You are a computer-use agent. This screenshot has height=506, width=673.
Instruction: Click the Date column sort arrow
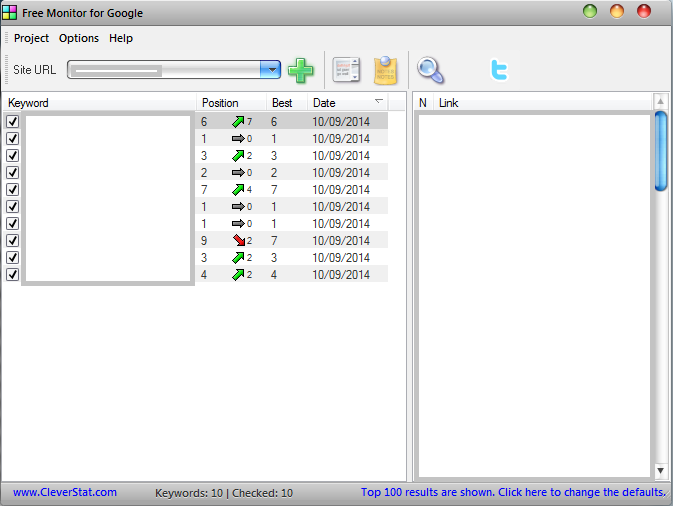pyautogui.click(x=379, y=101)
